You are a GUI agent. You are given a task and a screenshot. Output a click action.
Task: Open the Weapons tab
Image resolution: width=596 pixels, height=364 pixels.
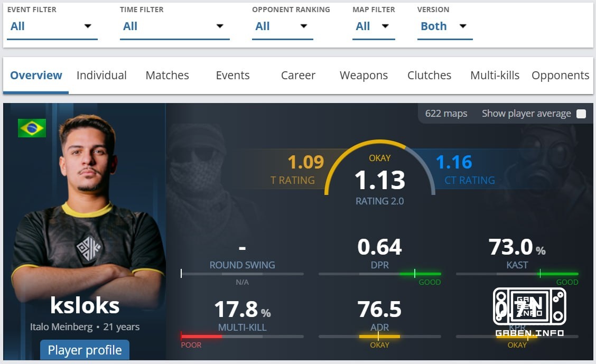tap(364, 75)
